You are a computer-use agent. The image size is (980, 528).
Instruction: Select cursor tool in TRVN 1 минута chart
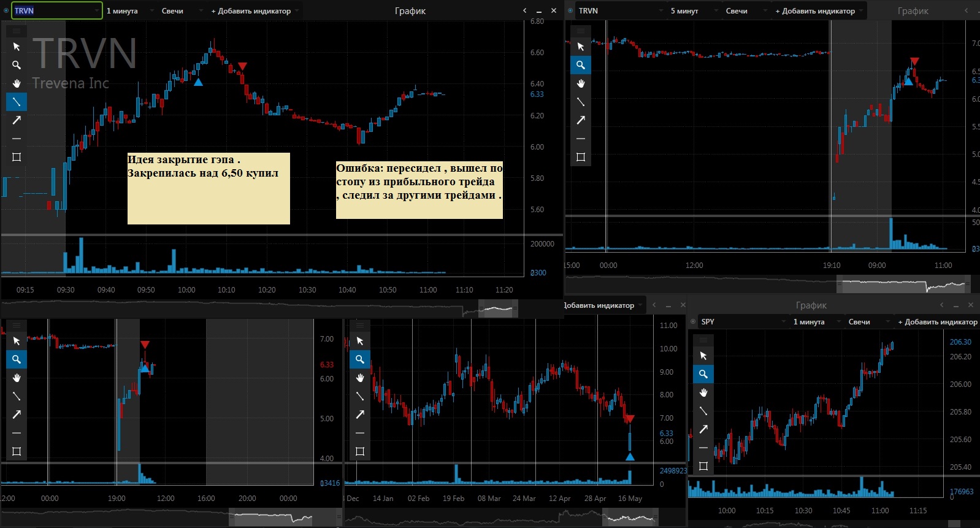pos(17,47)
